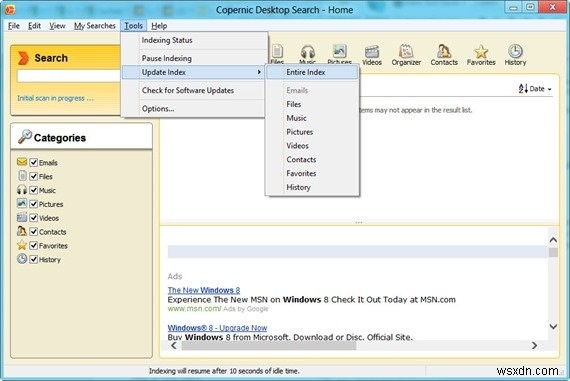The width and height of the screenshot is (570, 381).
Task: Open the View menu
Action: tap(57, 26)
